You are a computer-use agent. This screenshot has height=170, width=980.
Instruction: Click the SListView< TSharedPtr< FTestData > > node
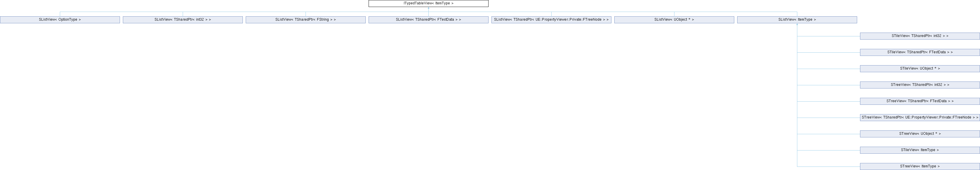pos(428,20)
